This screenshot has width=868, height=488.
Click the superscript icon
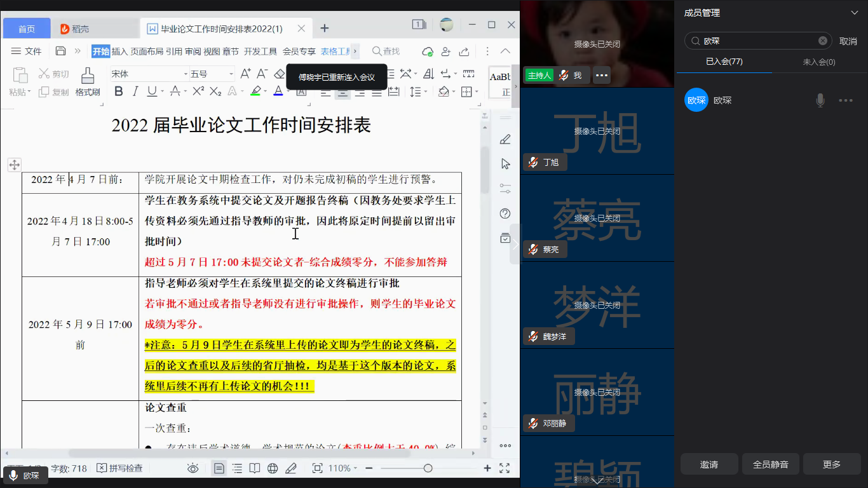pos(198,91)
